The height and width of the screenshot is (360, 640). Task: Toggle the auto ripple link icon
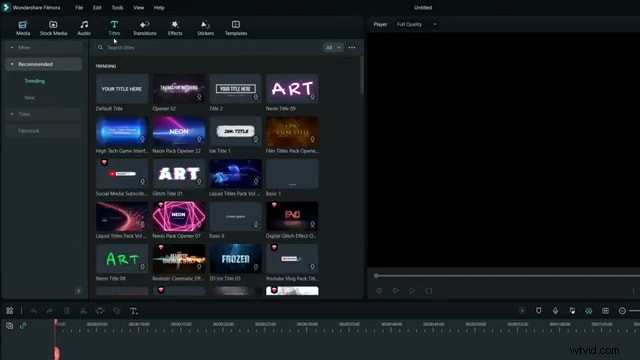click(x=23, y=326)
